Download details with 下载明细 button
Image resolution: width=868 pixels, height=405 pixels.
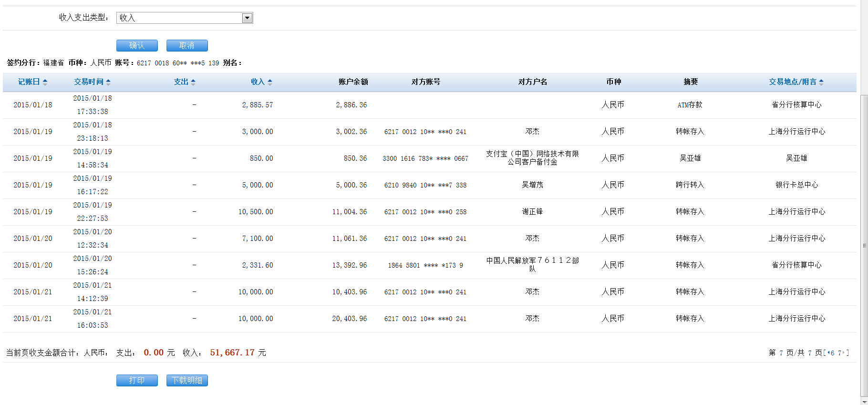(x=187, y=380)
